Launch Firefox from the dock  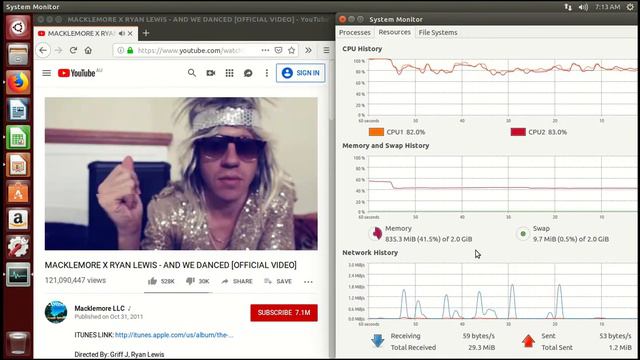(x=18, y=82)
